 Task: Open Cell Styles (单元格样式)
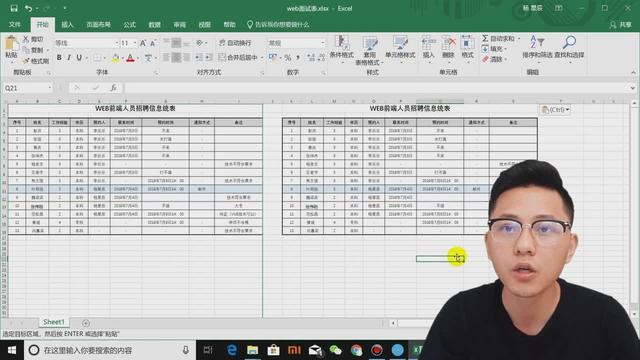(400, 48)
